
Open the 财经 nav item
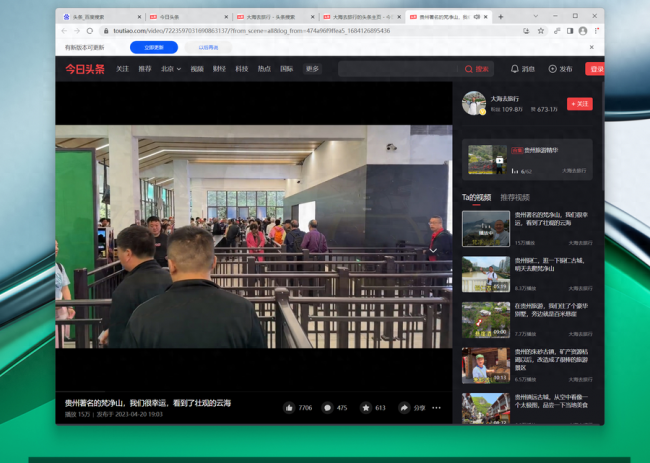219,69
